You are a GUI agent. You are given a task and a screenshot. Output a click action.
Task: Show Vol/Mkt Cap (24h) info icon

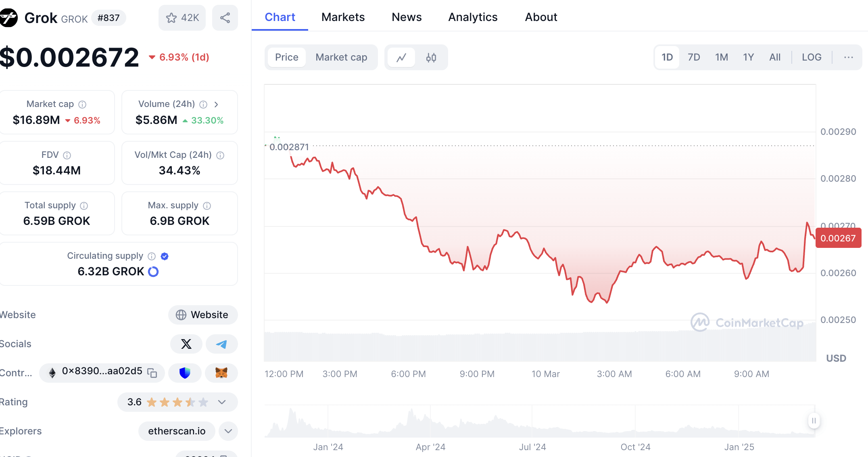pyautogui.click(x=220, y=155)
